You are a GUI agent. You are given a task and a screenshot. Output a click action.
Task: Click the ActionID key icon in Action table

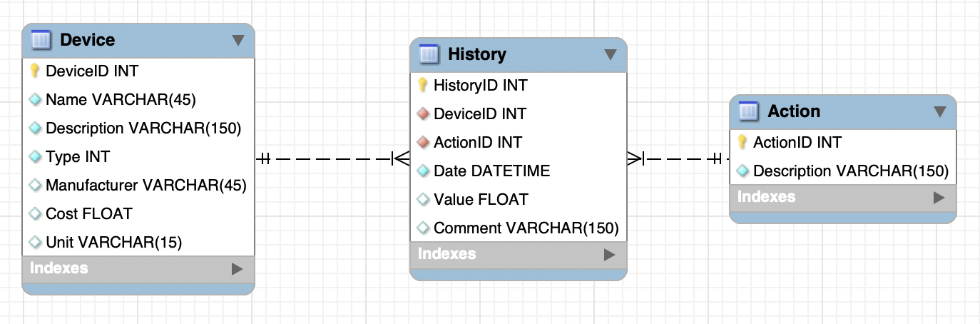coord(742,143)
